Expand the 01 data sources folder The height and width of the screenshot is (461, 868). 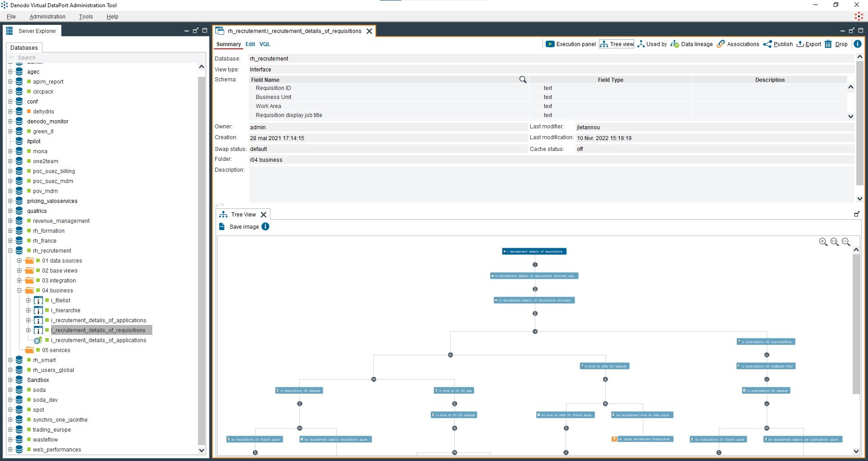coord(19,261)
